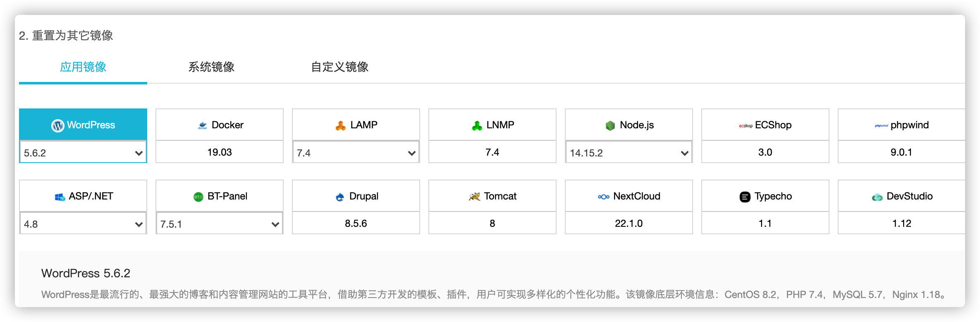The image size is (980, 322).
Task: Click the WordPress logo icon
Action: (x=57, y=125)
